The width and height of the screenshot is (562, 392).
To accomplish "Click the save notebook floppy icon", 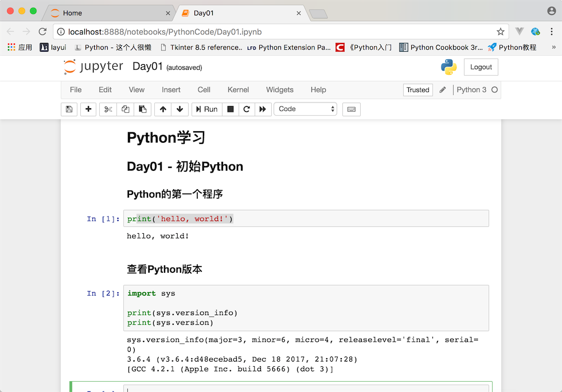I will point(69,109).
